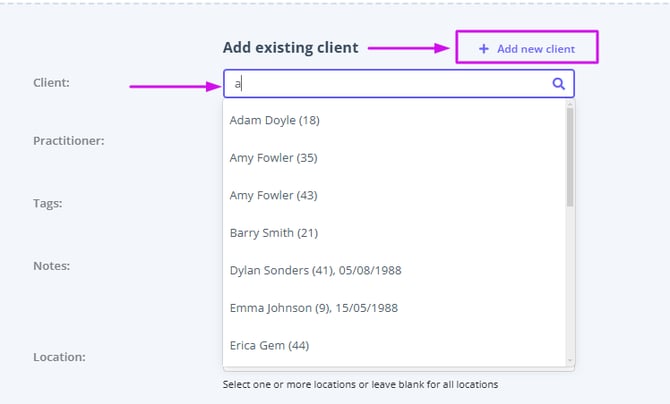Viewport: 670px width, 404px height.
Task: Choose Dylan Sonders (41) from suggestions
Action: pos(315,270)
